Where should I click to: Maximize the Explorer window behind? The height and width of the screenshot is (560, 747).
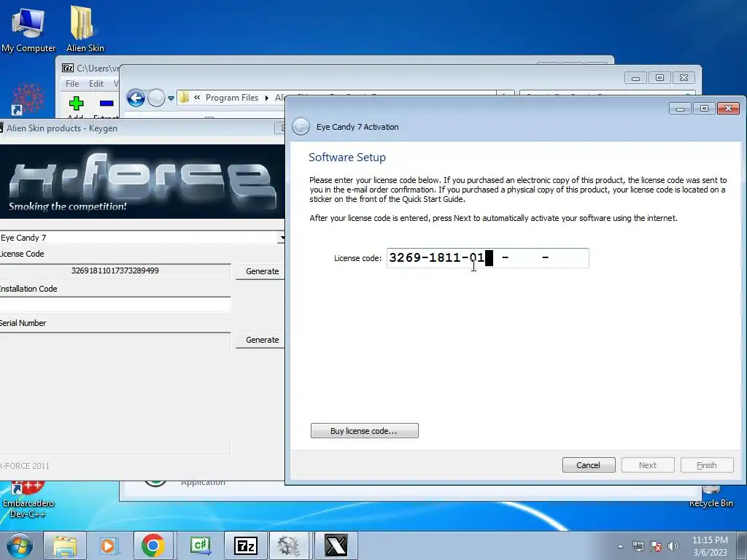coord(659,77)
